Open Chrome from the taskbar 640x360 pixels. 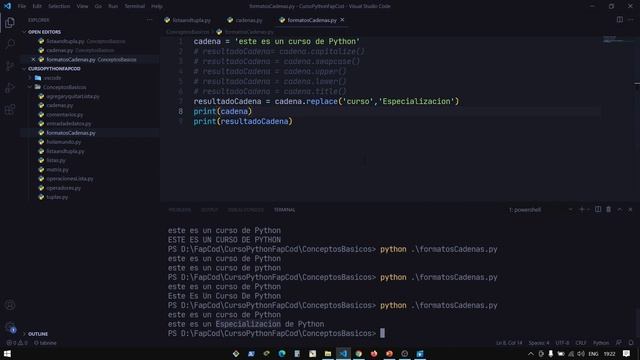click(x=358, y=353)
